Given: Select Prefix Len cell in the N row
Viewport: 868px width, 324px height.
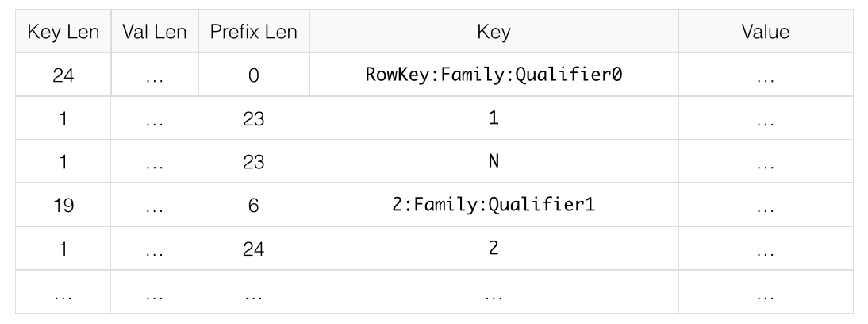Looking at the screenshot, I should (253, 162).
